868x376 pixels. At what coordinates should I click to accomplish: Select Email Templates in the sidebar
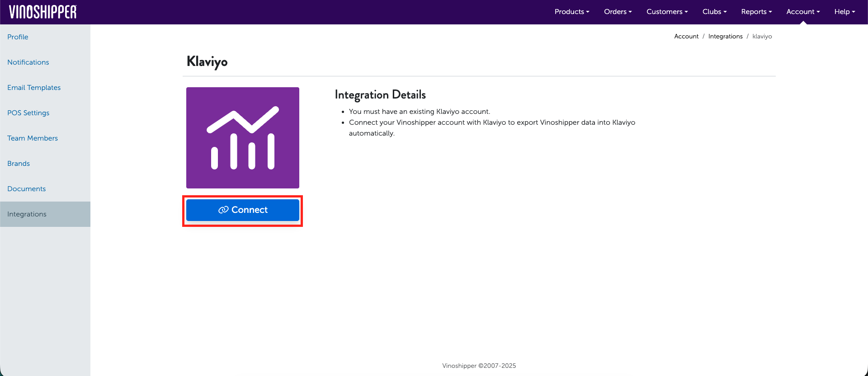click(x=45, y=88)
